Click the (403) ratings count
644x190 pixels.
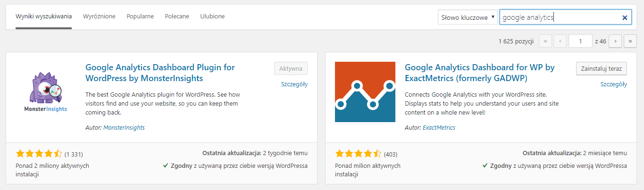[x=391, y=154]
